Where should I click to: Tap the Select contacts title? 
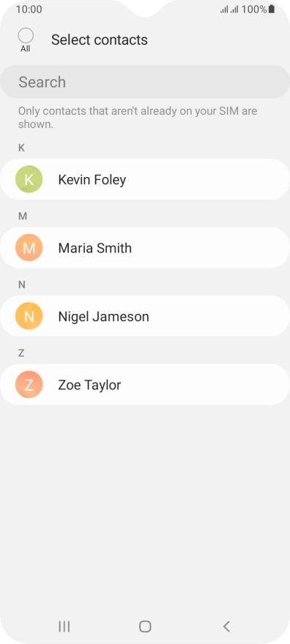coord(100,40)
